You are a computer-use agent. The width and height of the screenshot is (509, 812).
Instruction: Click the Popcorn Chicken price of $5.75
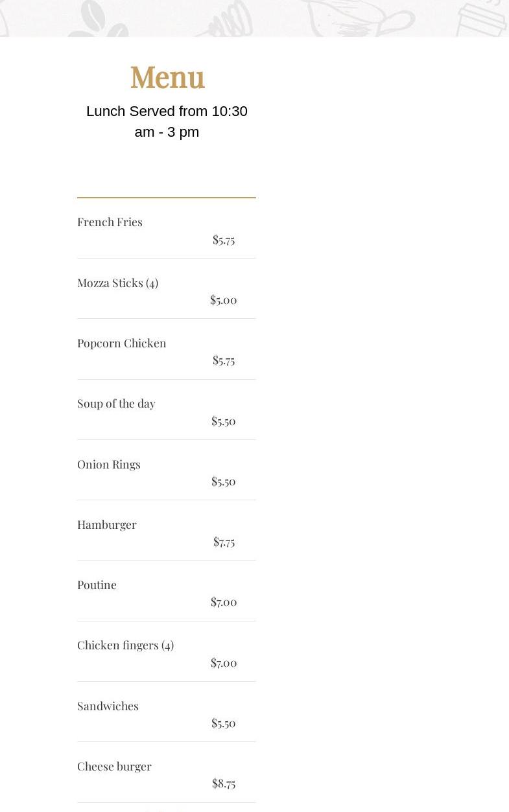tap(224, 360)
